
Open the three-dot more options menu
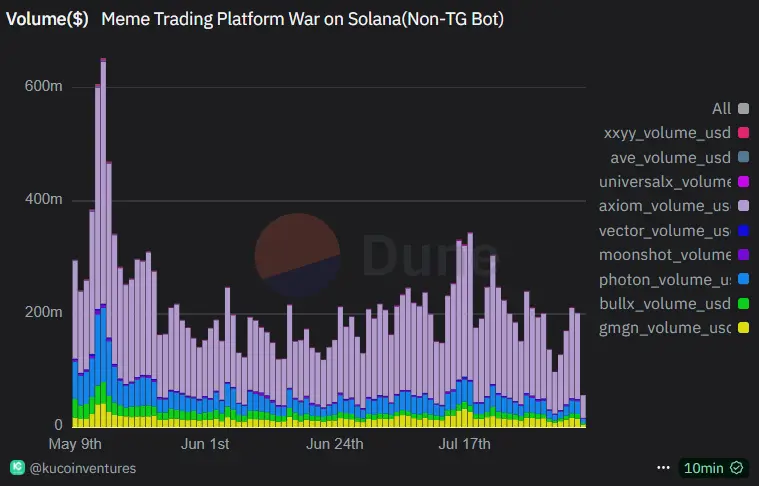coord(663,468)
